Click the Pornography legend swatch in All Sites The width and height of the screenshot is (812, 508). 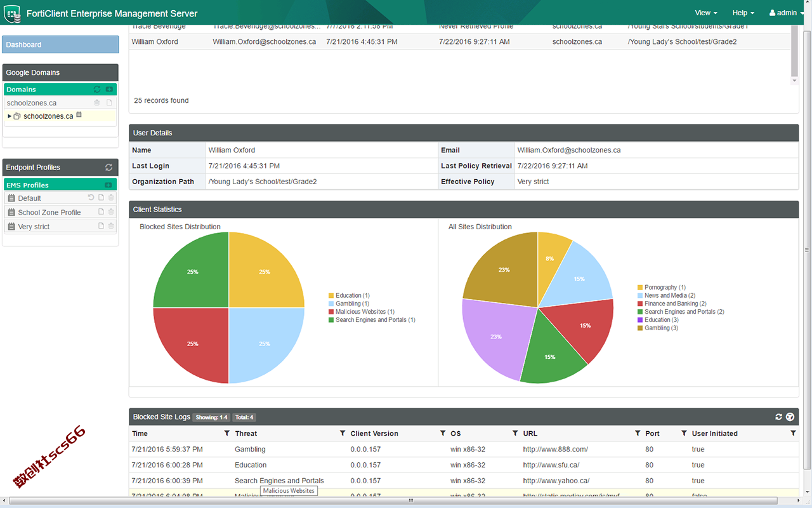click(x=640, y=288)
